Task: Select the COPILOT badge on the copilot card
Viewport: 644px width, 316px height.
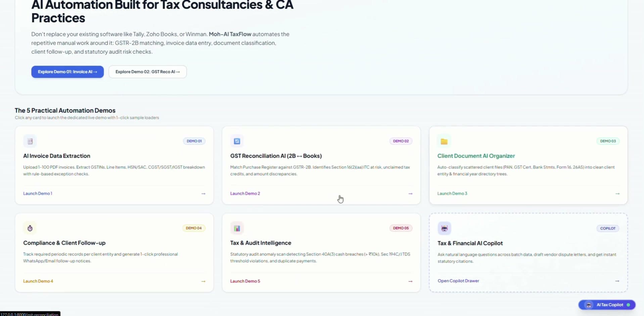Action: (x=608, y=228)
